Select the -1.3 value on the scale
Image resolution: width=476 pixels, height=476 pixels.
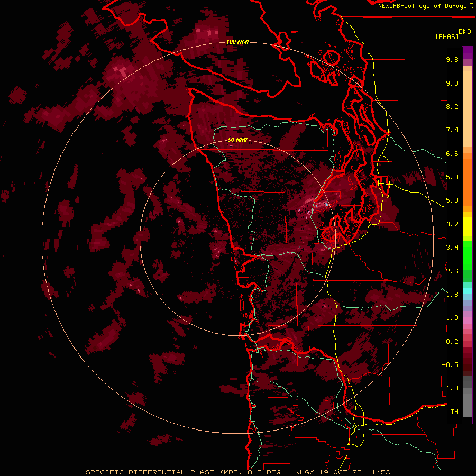451,388
